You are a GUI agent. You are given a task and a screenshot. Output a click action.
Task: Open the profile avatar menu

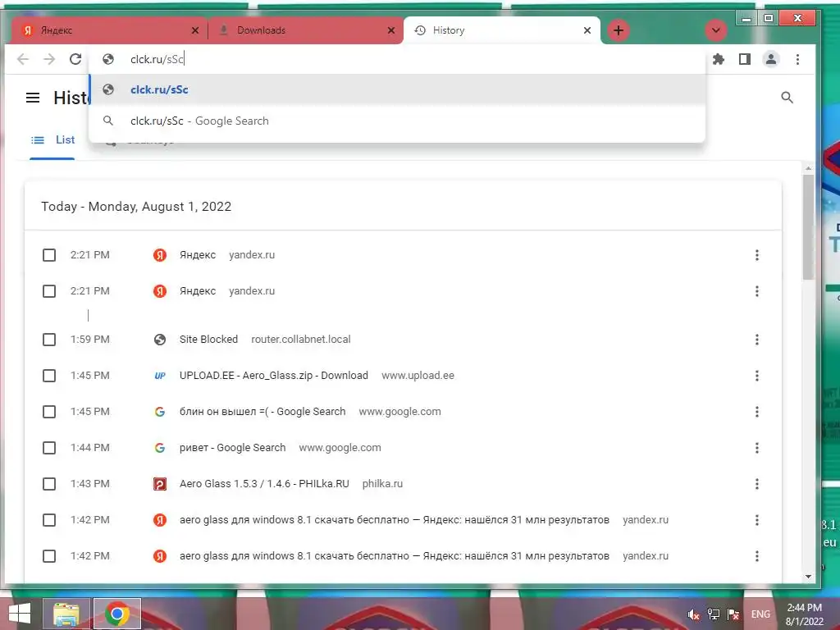(771, 59)
